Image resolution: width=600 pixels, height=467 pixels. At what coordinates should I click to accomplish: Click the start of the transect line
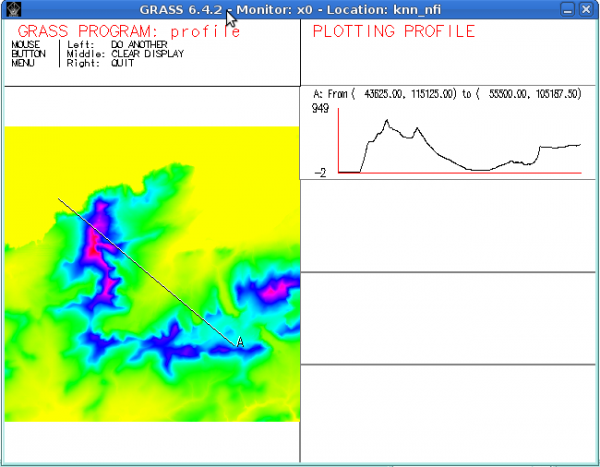coord(58,197)
